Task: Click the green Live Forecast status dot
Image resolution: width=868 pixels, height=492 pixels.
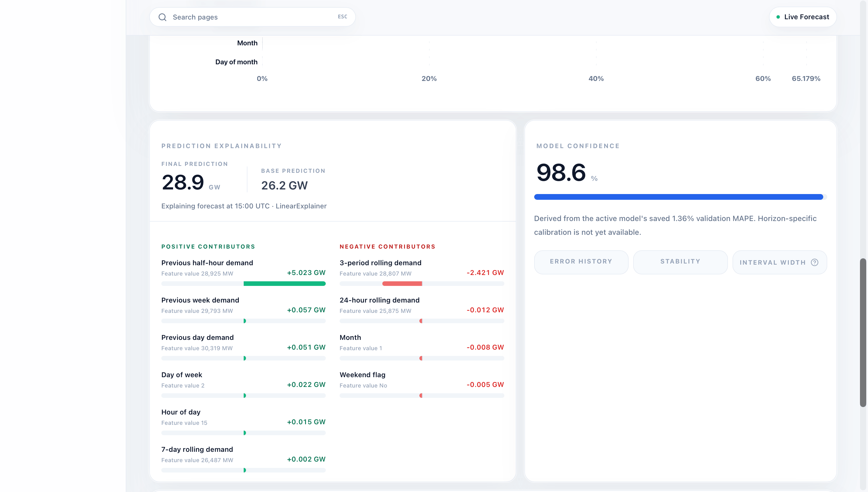Action: (x=778, y=17)
